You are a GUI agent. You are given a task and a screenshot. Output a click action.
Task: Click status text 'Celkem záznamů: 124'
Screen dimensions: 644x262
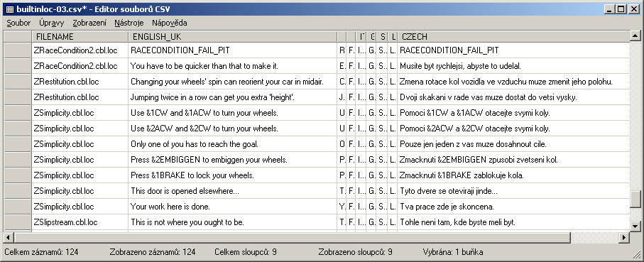tap(41, 252)
